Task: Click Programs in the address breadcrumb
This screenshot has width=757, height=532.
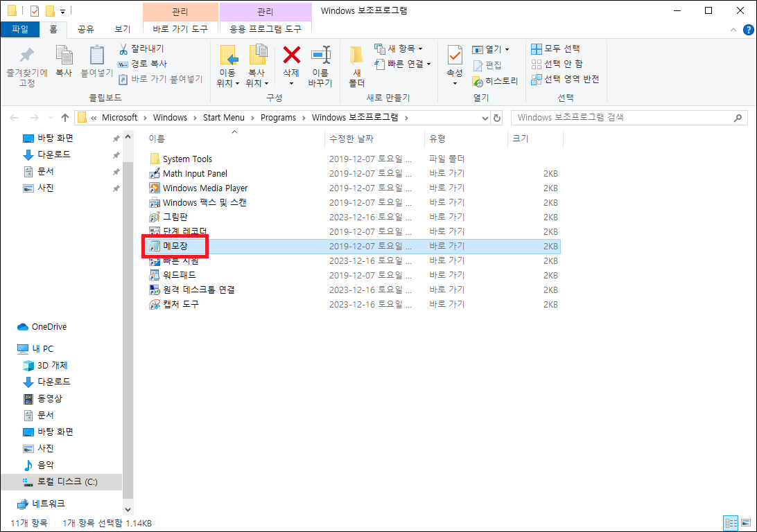Action: (278, 118)
